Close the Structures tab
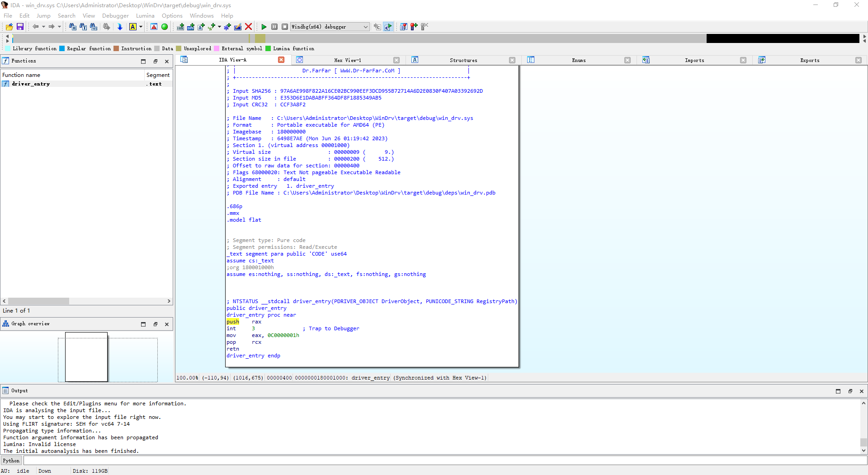This screenshot has height=475, width=868. (512, 60)
